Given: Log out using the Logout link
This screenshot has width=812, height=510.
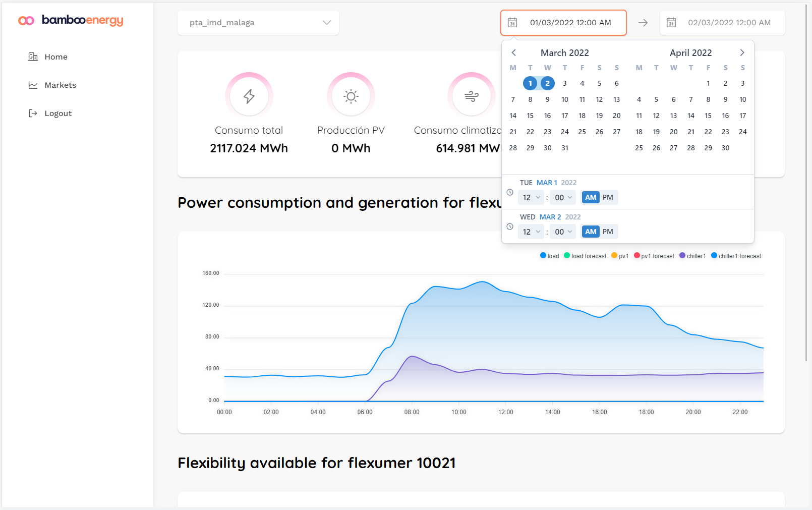Looking at the screenshot, I should click(58, 114).
